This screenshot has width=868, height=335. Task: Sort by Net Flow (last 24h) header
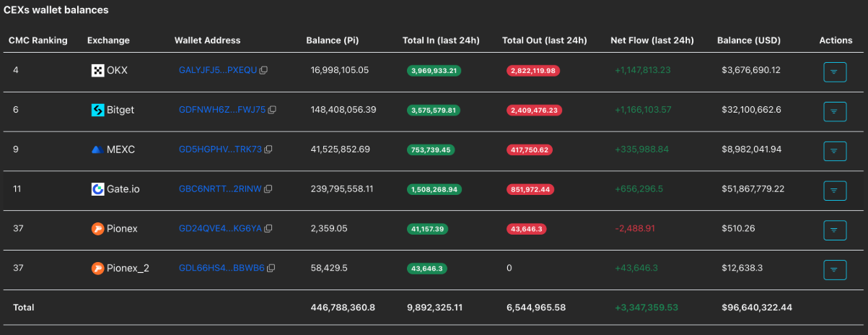(x=652, y=40)
